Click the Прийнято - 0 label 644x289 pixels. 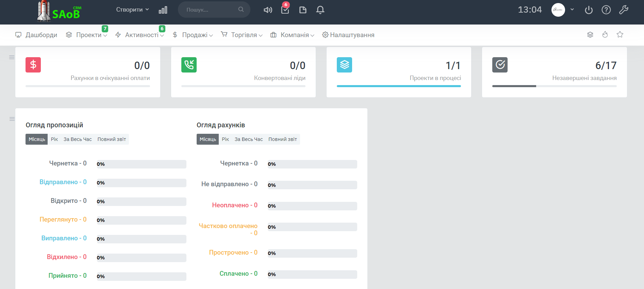point(67,276)
